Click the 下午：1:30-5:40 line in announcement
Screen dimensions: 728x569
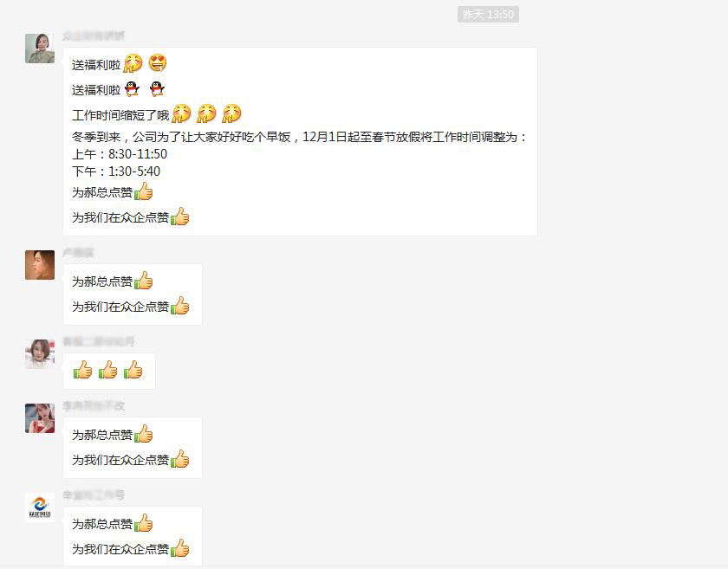click(x=116, y=171)
